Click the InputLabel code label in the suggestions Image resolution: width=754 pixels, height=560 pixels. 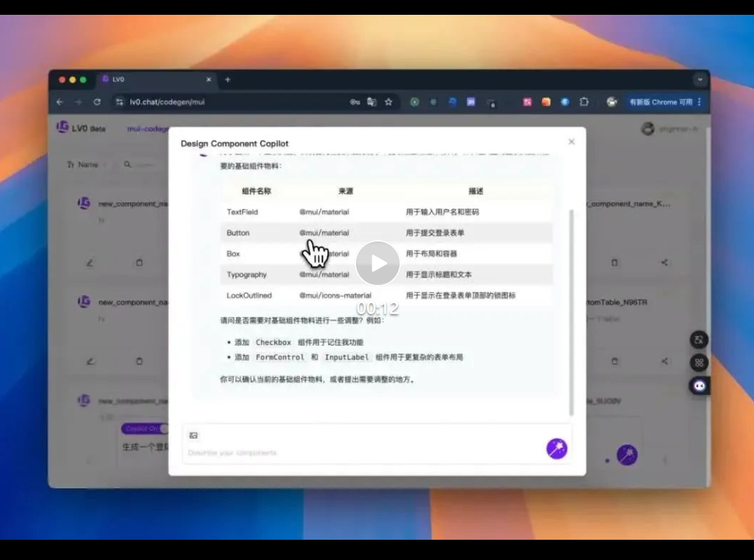coord(346,357)
